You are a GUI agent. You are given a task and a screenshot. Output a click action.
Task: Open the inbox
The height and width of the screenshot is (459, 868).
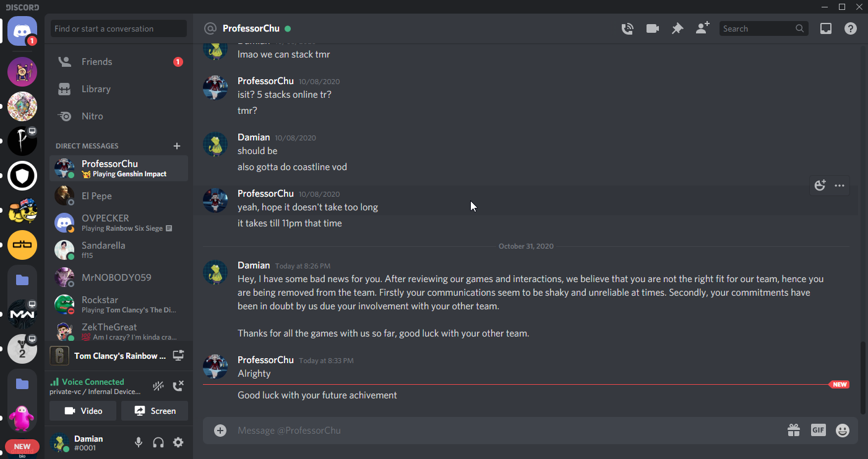click(x=825, y=28)
